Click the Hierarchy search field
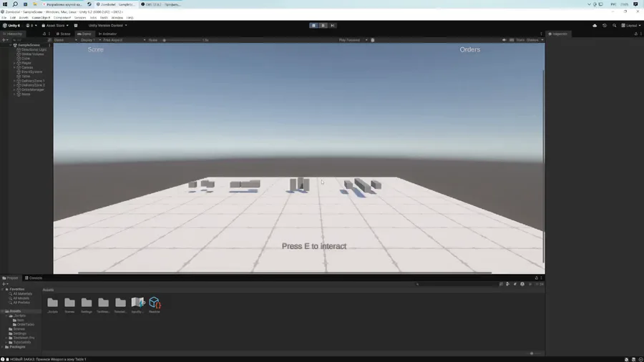The width and height of the screenshot is (644, 362). pyautogui.click(x=29, y=40)
